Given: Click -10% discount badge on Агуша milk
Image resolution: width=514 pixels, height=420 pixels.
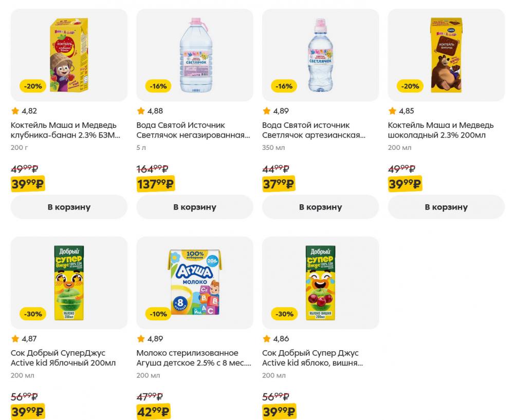Looking at the screenshot, I should [x=158, y=314].
